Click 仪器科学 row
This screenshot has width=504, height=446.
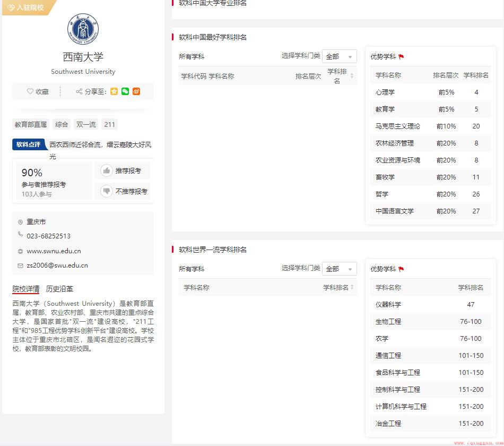coord(430,304)
